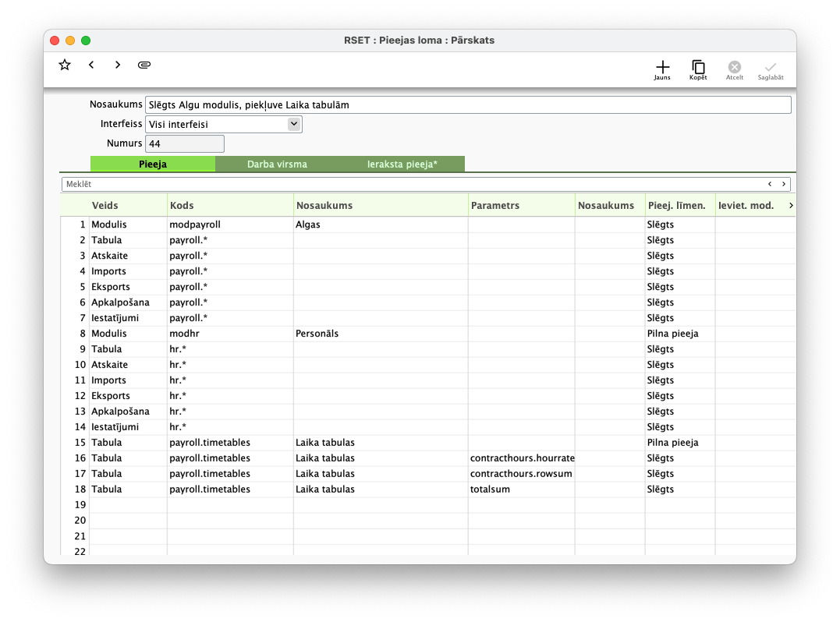This screenshot has width=840, height=622.
Task: Select contracthours.rowsum parameter cell
Action: (522, 474)
